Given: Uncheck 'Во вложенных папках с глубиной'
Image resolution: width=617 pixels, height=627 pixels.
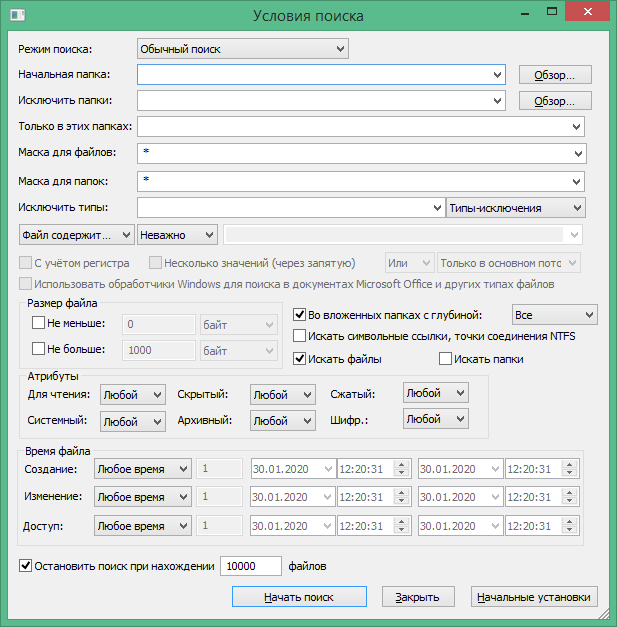Looking at the screenshot, I should (x=300, y=315).
